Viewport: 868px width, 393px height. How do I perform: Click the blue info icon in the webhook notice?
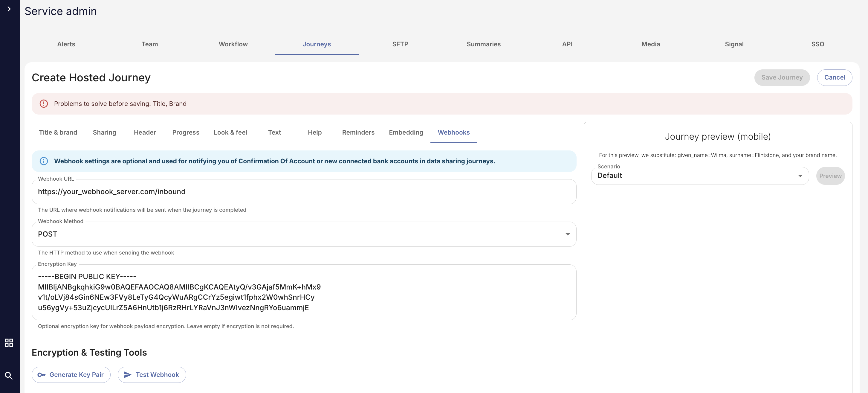(44, 161)
